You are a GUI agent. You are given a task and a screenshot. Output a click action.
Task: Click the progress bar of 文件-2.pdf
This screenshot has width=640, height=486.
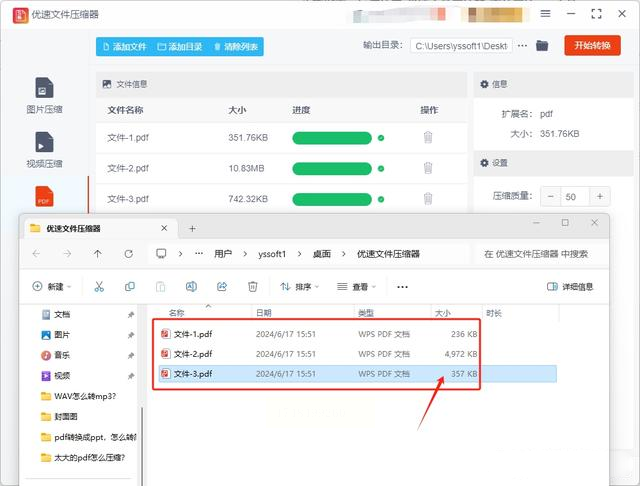coord(332,169)
